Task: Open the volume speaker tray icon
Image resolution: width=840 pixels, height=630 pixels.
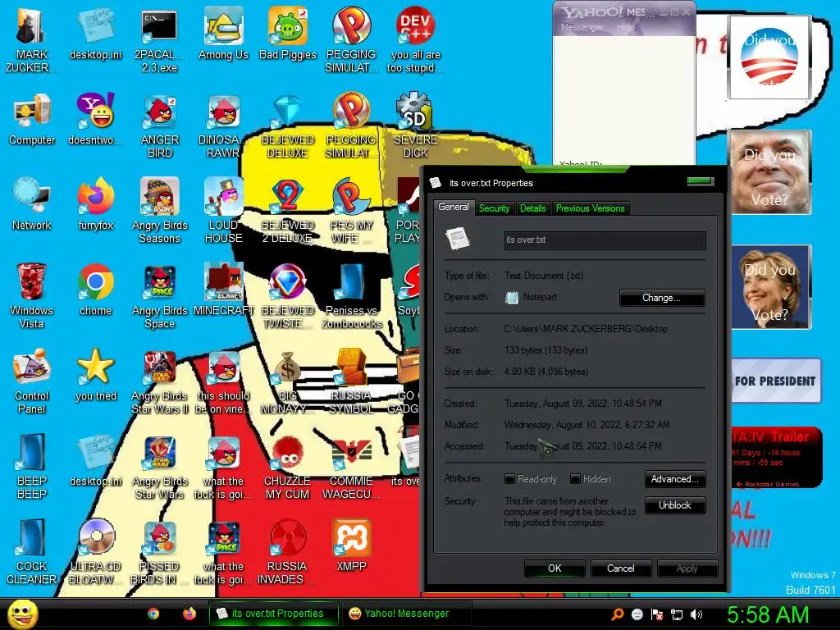Action: click(696, 614)
